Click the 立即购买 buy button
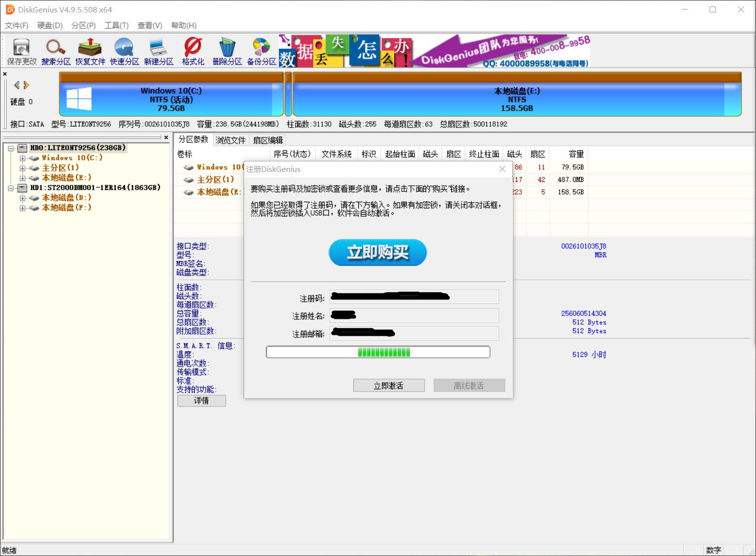The image size is (756, 556). (x=378, y=253)
